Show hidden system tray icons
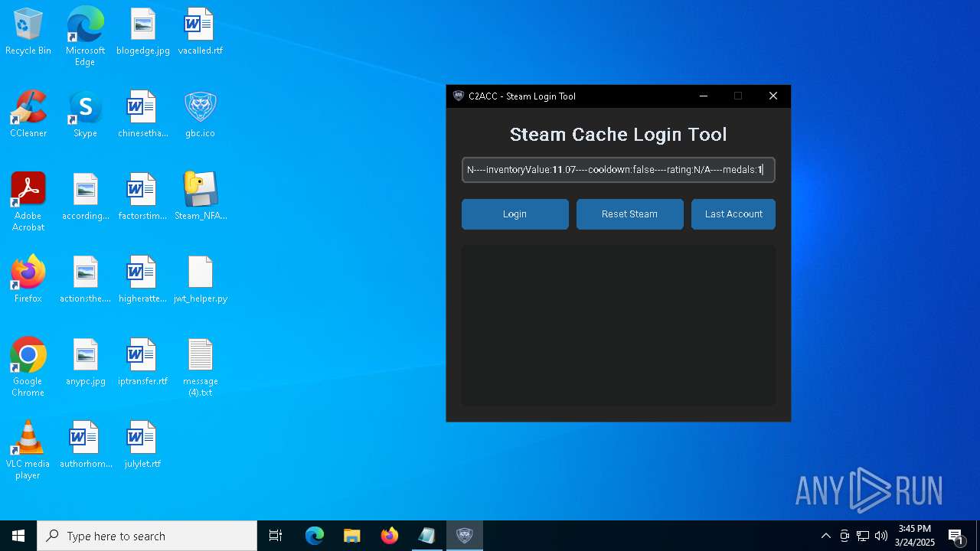 click(825, 536)
